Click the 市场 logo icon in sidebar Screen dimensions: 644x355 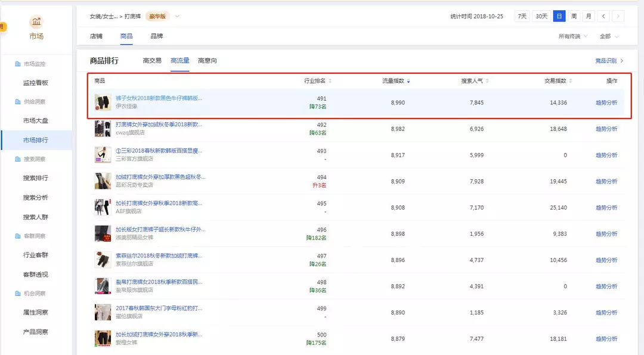[36, 23]
